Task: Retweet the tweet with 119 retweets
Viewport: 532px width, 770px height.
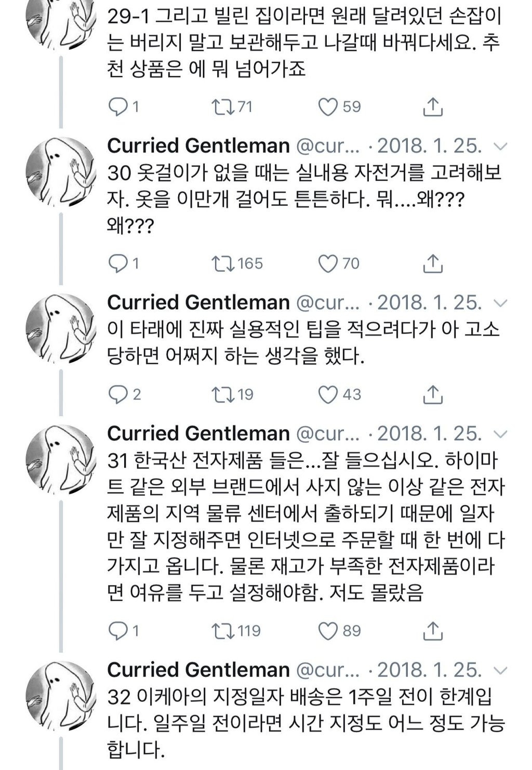Action: pyautogui.click(x=224, y=631)
